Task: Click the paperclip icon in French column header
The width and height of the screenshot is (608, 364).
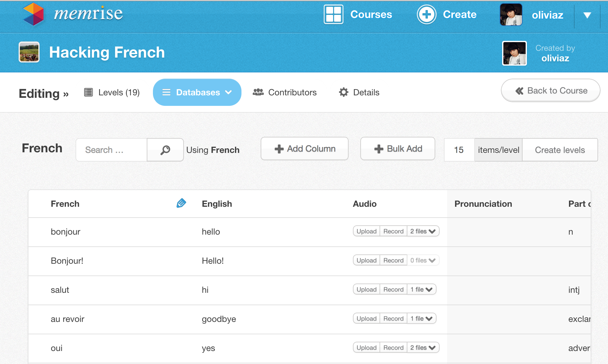Action: 181,203
